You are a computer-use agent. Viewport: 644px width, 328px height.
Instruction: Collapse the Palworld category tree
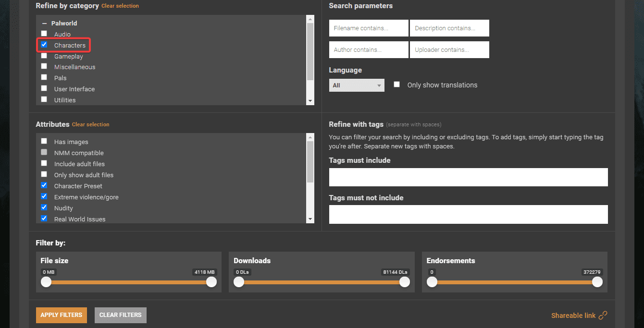(x=44, y=23)
